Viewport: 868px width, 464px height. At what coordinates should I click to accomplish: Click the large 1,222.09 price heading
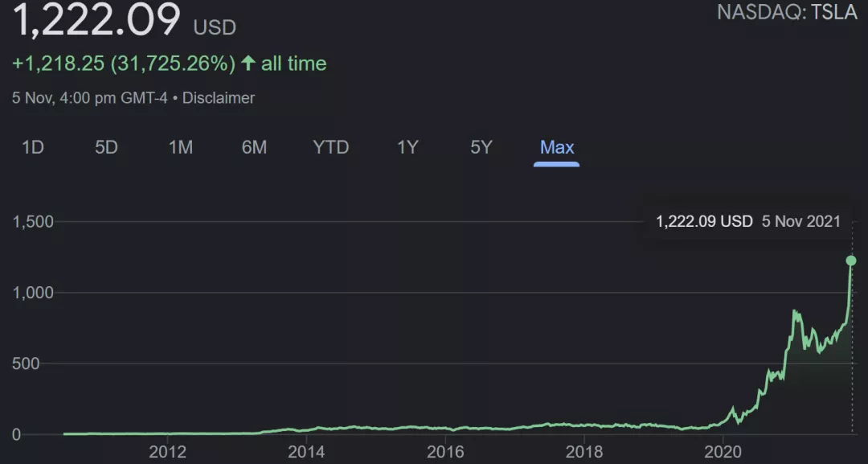click(96, 20)
